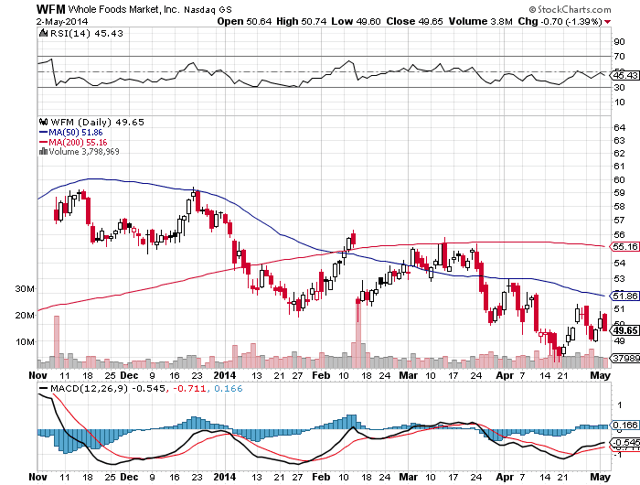Click the High 50.74 value

301,21
